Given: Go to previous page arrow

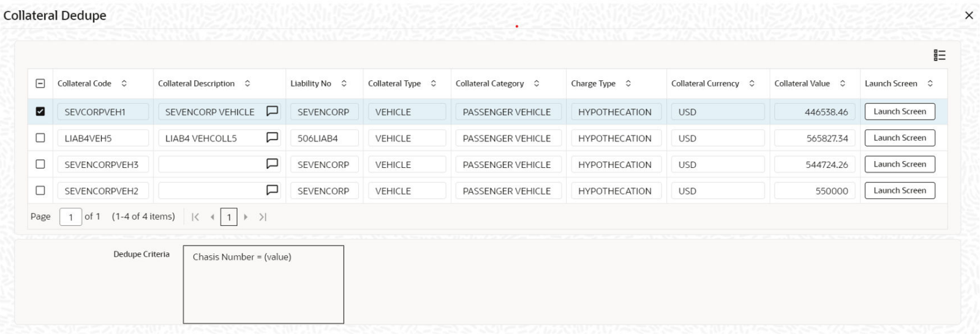Looking at the screenshot, I should point(212,217).
